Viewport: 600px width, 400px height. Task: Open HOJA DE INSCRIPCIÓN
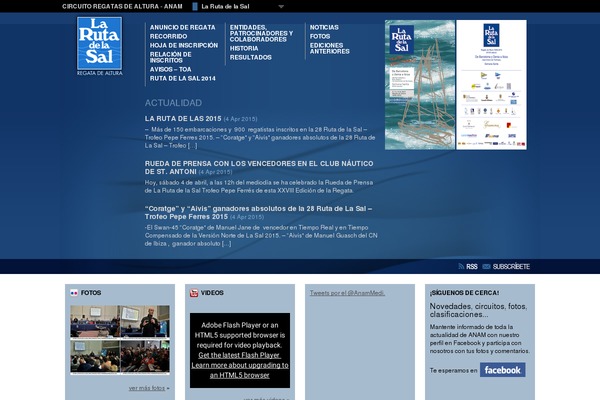point(184,45)
